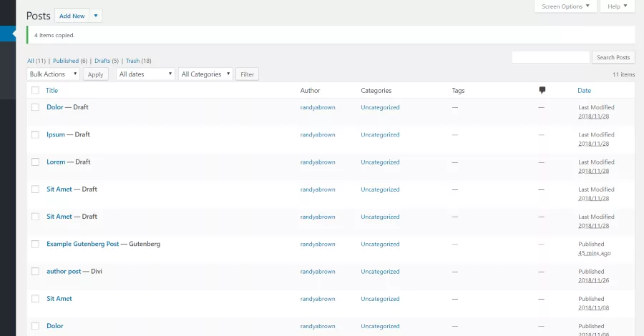The width and height of the screenshot is (644, 336).
Task: Show All (11) posts view
Action: point(36,61)
